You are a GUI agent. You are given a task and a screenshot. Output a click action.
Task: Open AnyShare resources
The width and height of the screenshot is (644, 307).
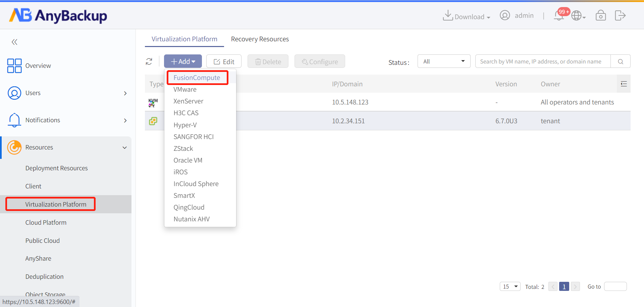pos(38,259)
